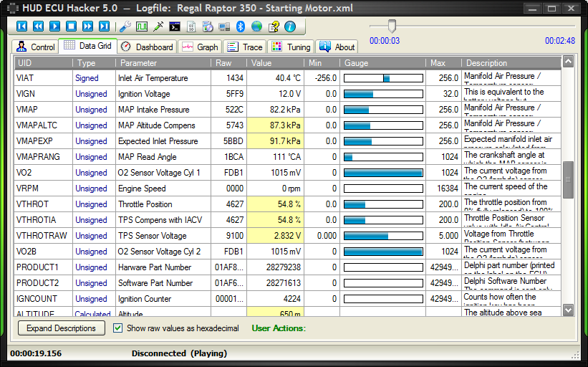The height and width of the screenshot is (367, 588).
Task: Click the fast-forward playback button
Action: [87, 27]
